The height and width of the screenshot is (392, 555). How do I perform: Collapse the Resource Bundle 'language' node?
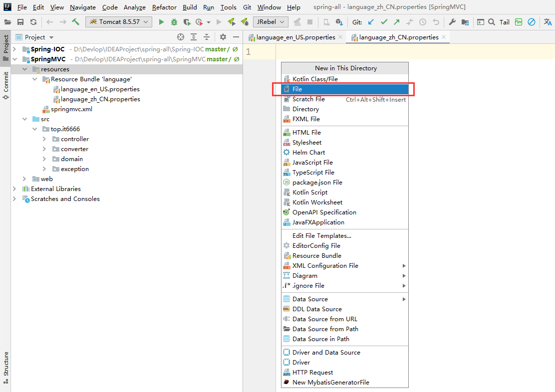34,79
